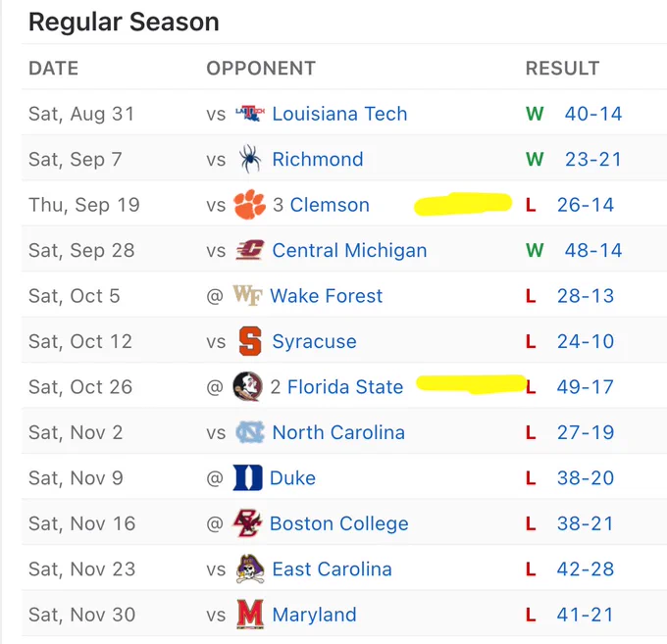Open the 49-17 score link

pos(585,387)
